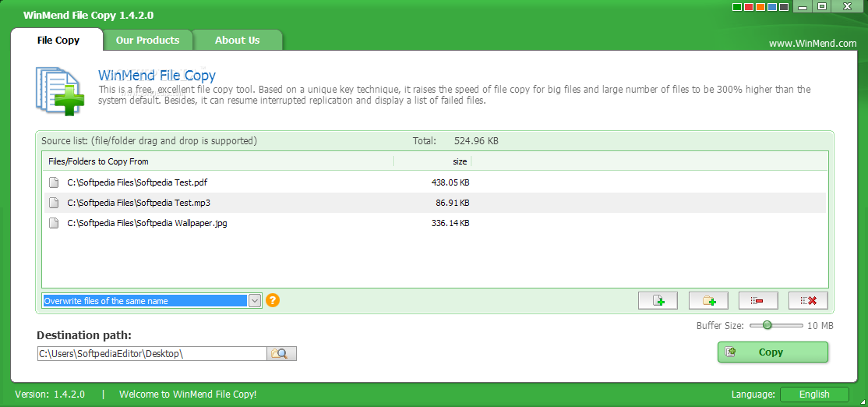Click the Add Folder button

click(708, 301)
